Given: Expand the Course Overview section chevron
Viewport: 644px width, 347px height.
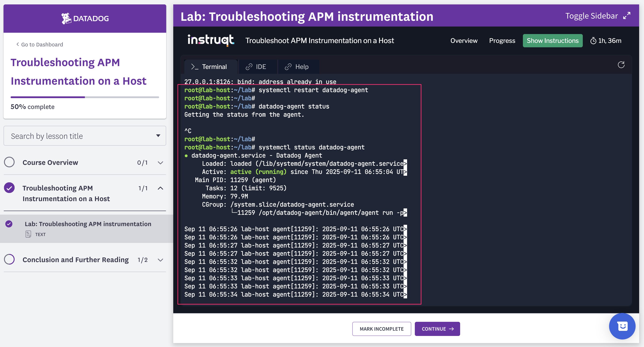Looking at the screenshot, I should (x=160, y=163).
